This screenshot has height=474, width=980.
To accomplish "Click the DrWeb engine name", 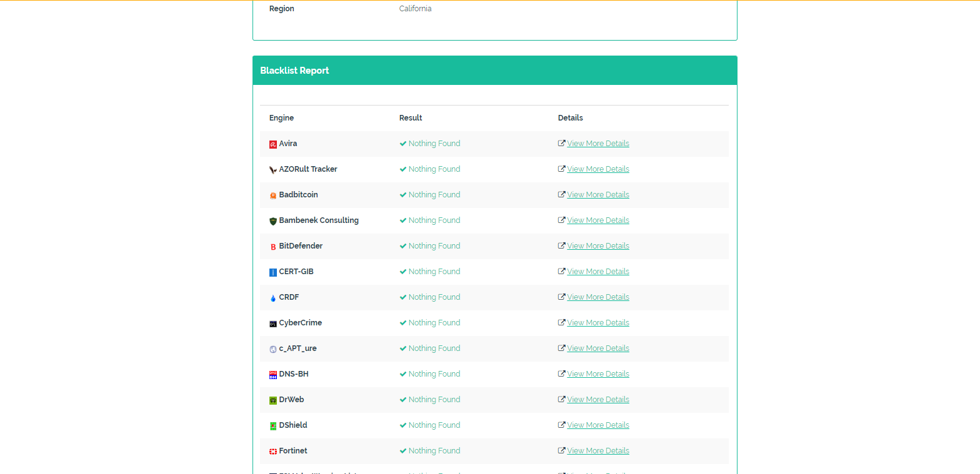I will pos(292,400).
